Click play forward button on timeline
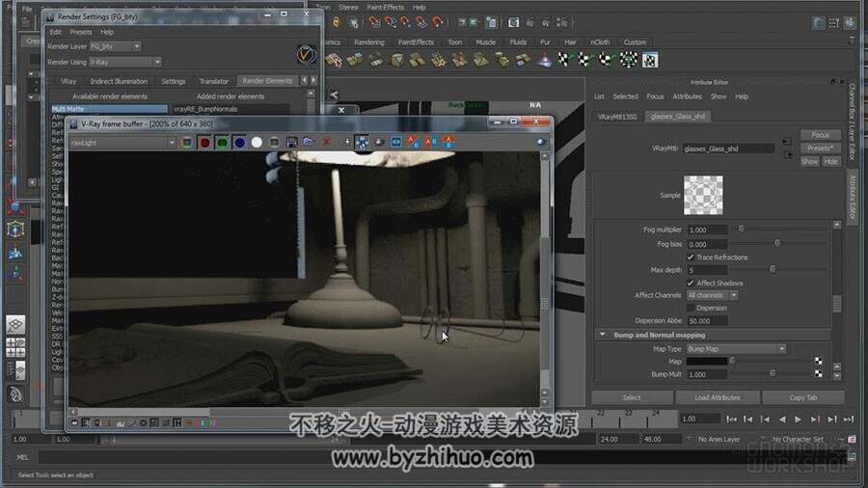The height and width of the screenshot is (488, 868). pyautogui.click(x=799, y=420)
